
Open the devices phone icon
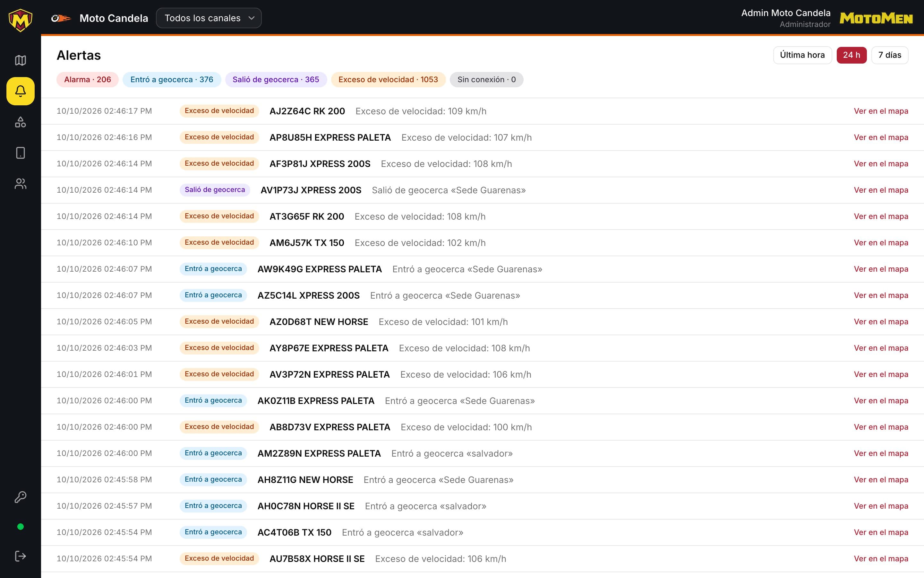20,153
